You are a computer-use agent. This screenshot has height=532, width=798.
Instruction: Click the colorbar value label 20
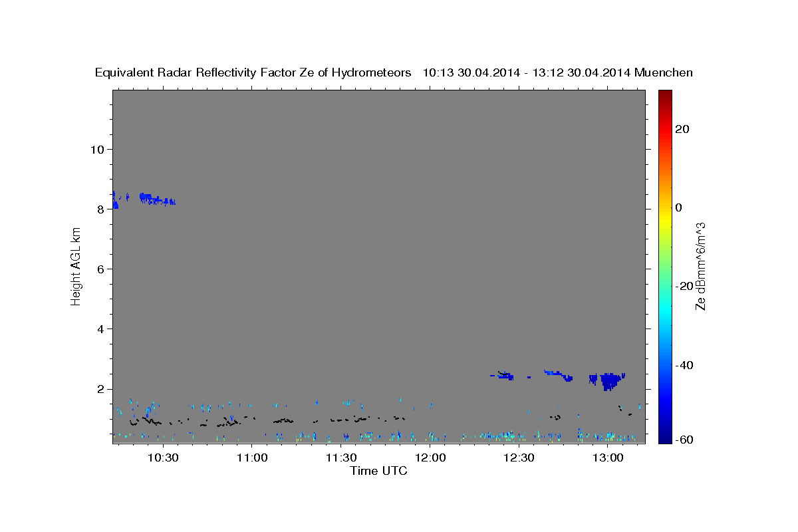(682, 129)
